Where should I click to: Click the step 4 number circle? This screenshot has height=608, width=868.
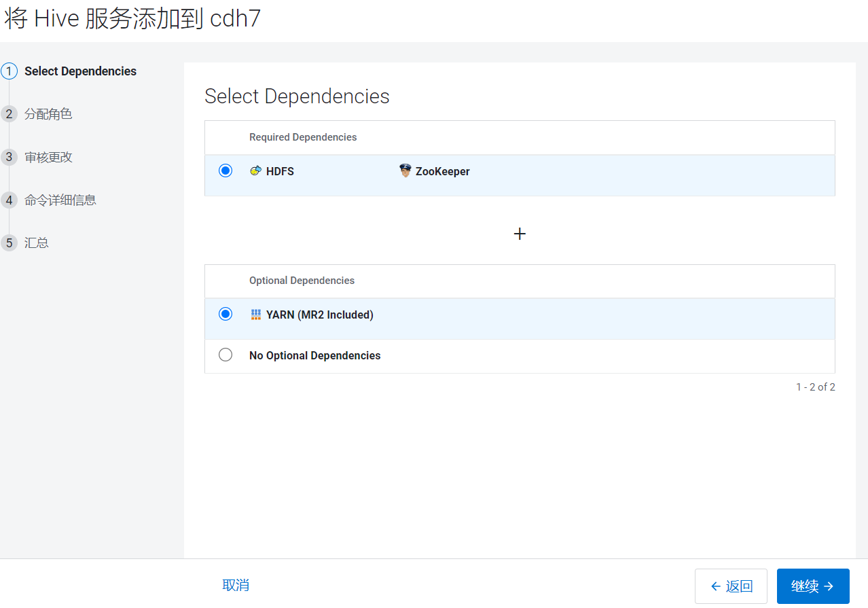point(9,200)
